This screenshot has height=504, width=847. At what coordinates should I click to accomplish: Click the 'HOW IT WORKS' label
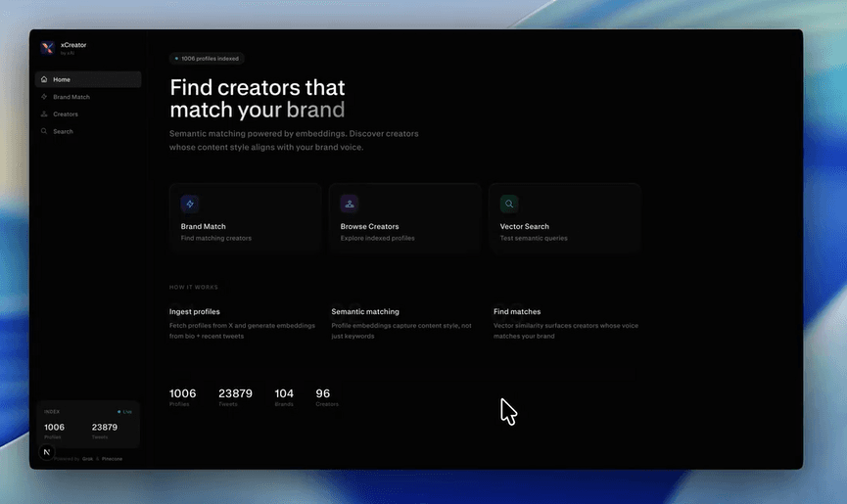point(193,287)
